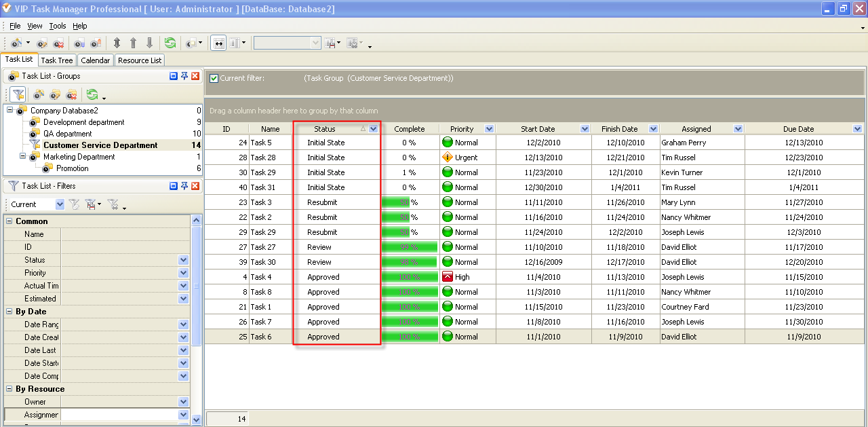The height and width of the screenshot is (427, 868).
Task: Open the Status filter field dropdown
Action: (x=183, y=260)
